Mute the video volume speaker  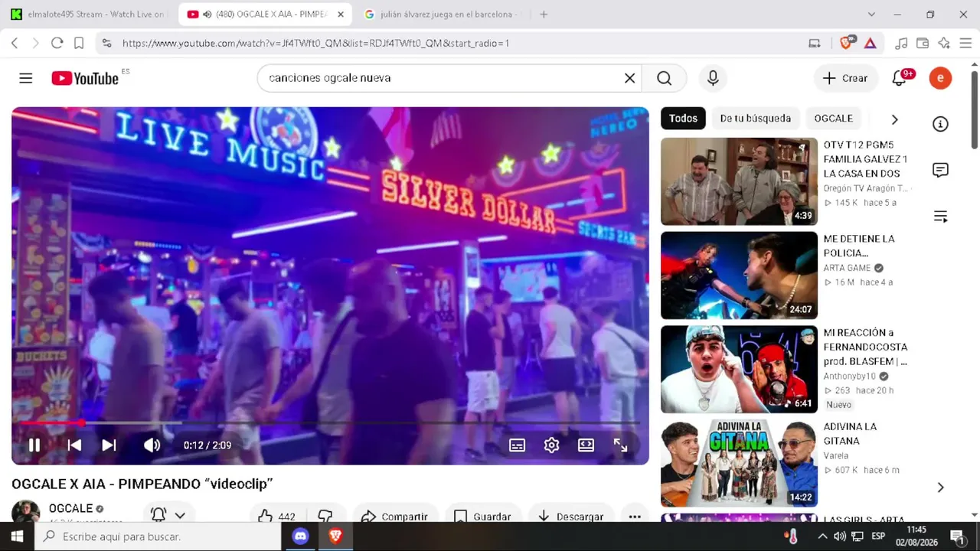pos(152,445)
